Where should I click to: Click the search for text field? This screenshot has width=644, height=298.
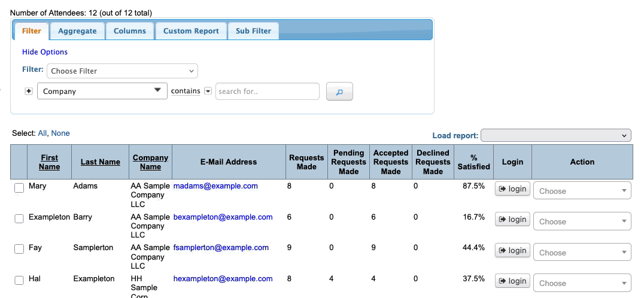[268, 91]
